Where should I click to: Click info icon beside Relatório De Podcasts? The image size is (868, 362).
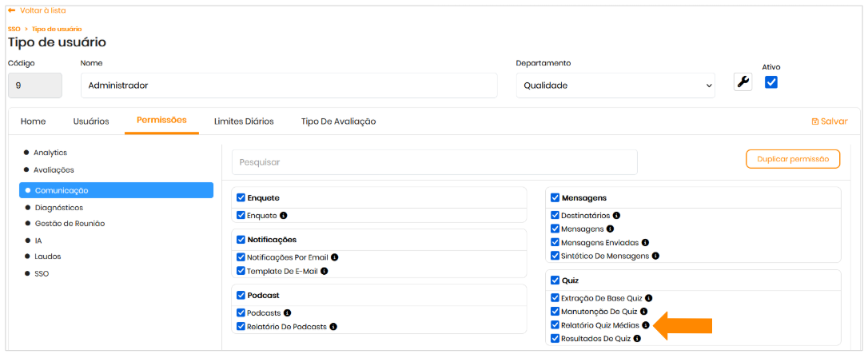tap(333, 326)
